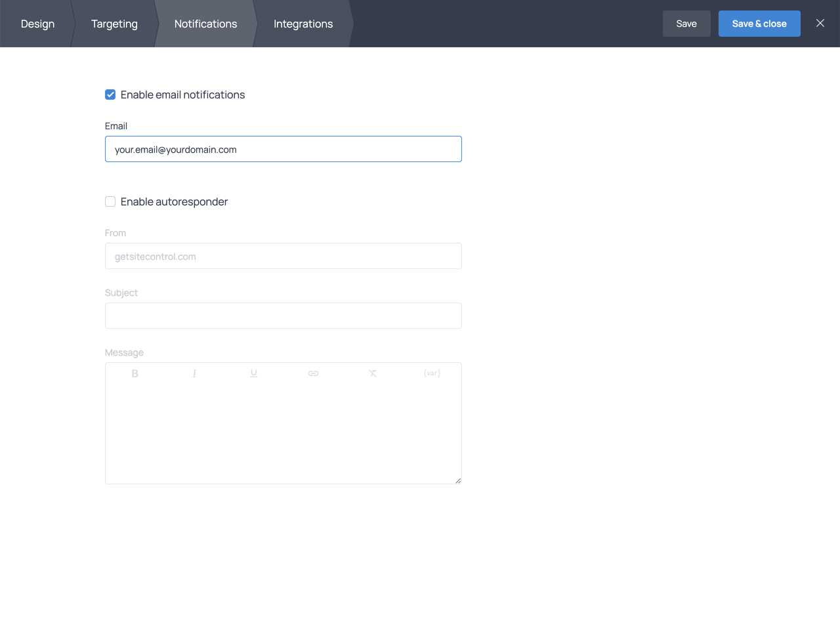The height and width of the screenshot is (630, 840).
Task: Clear formatting using the editor toolbar icon
Action: coord(372,373)
